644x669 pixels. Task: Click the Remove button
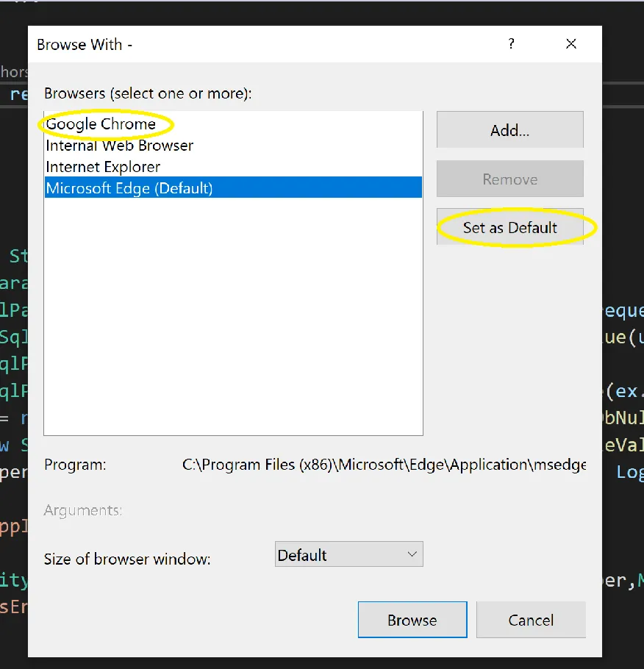click(x=509, y=179)
